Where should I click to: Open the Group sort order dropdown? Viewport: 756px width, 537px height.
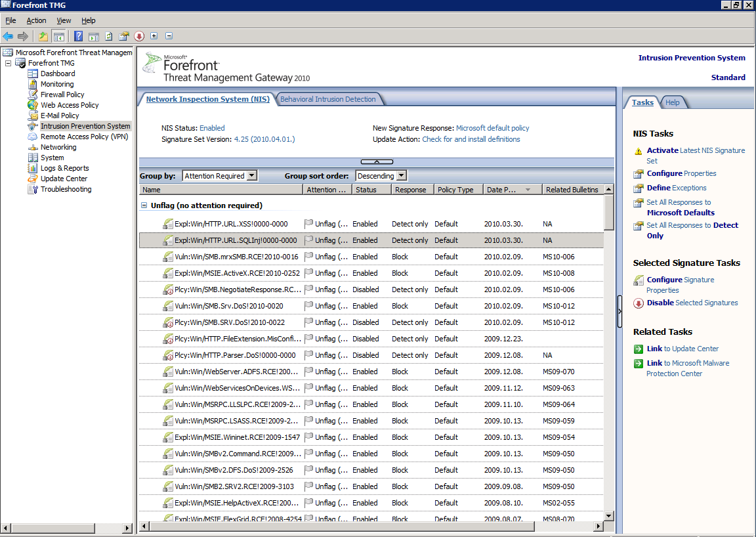pos(401,176)
